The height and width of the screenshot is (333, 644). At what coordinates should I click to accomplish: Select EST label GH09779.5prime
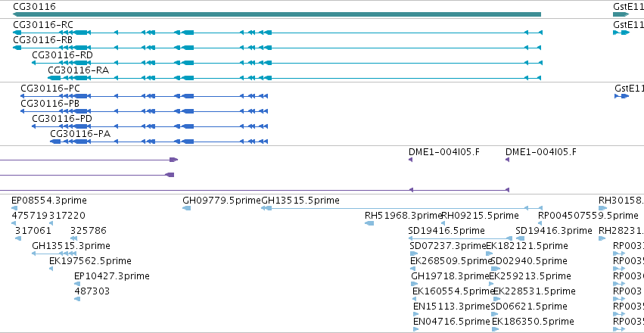pos(222,201)
